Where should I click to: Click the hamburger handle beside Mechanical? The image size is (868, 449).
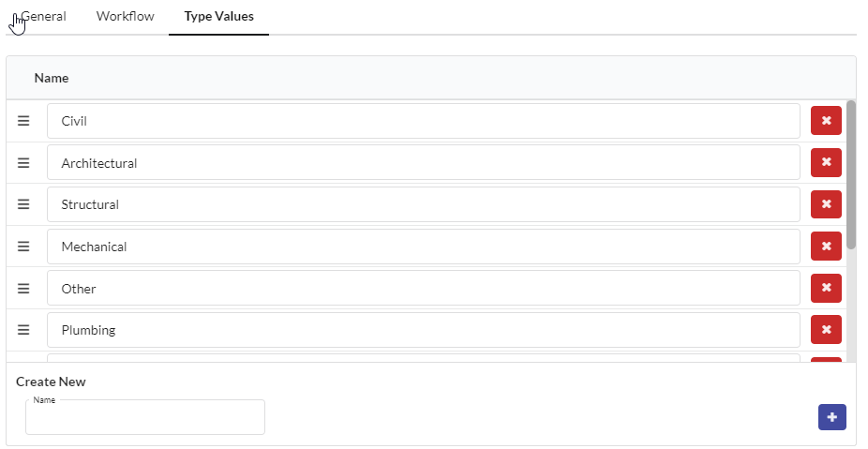click(23, 247)
